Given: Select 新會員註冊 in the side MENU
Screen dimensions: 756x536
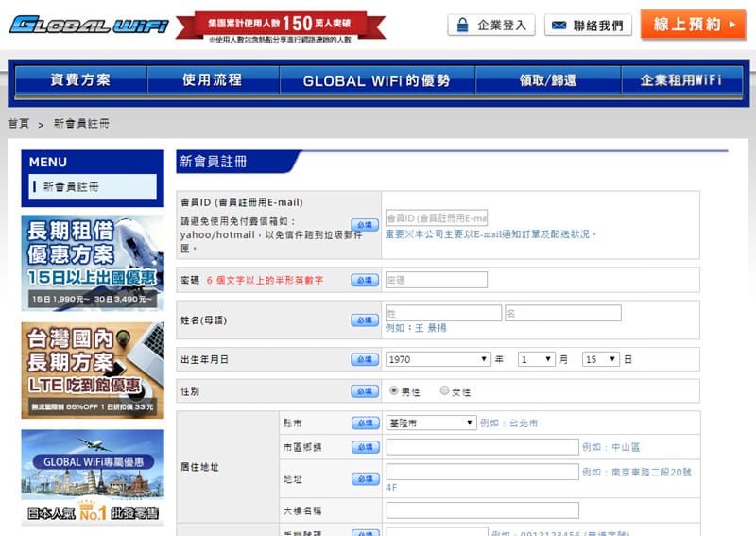Looking at the screenshot, I should (93, 187).
